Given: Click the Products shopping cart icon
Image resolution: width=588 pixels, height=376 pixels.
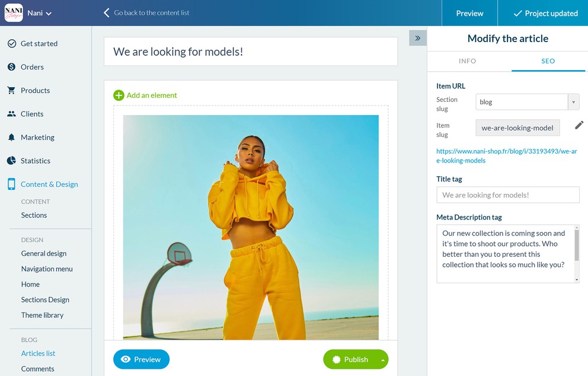Looking at the screenshot, I should click(x=11, y=90).
